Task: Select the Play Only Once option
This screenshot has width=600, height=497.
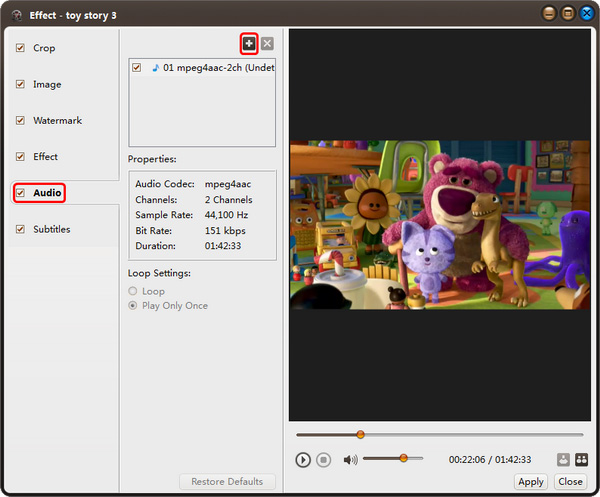Action: click(132, 306)
